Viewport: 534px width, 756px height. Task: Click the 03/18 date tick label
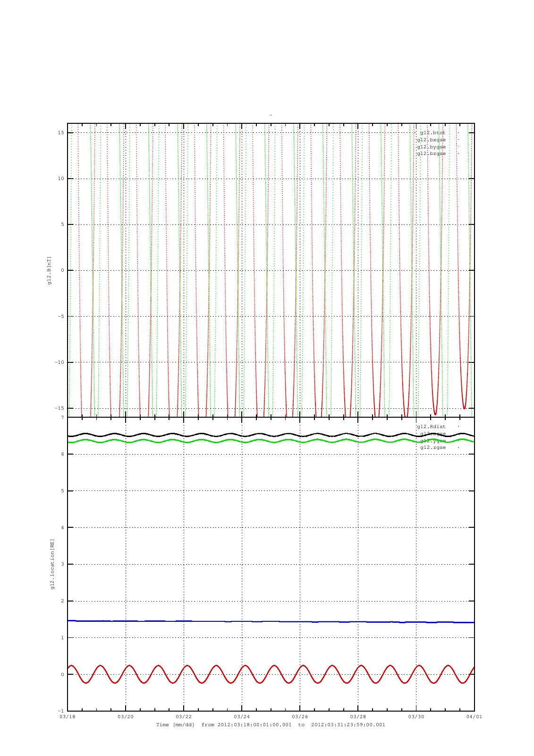[68, 717]
